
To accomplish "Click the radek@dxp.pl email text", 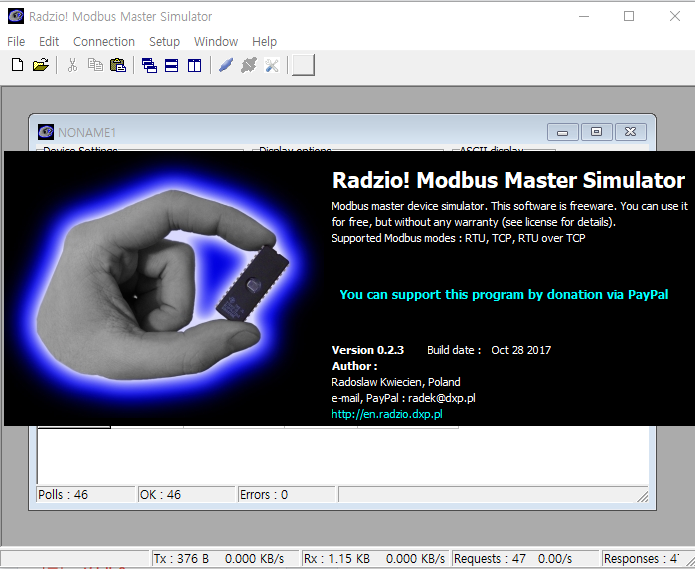I will click(441, 398).
